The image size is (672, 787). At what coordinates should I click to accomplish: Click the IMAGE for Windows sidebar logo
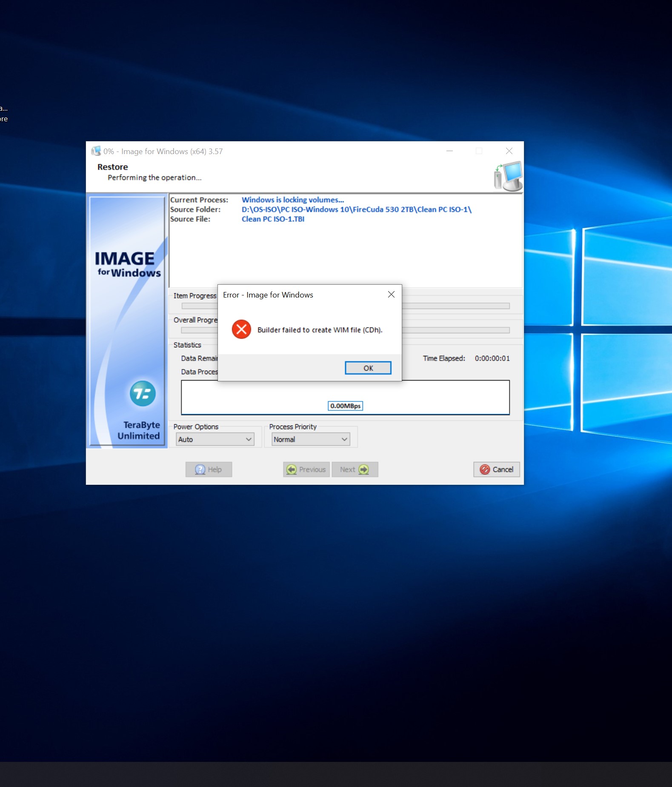(127, 264)
